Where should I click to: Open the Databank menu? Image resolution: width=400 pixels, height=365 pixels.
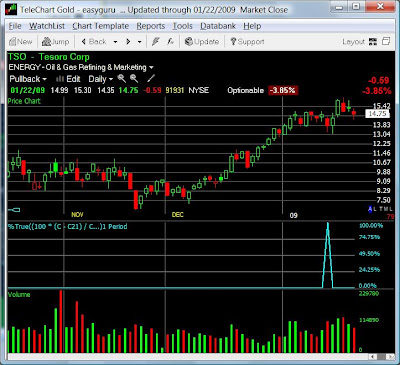coord(218,26)
